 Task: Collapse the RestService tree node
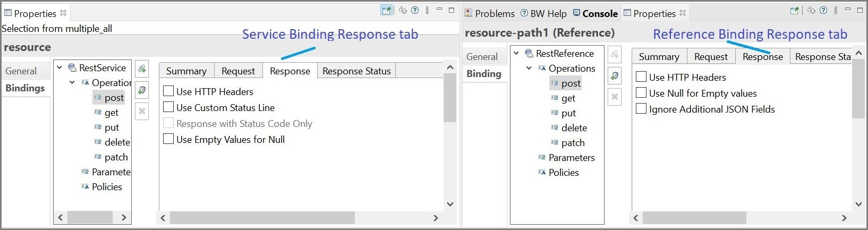point(59,67)
